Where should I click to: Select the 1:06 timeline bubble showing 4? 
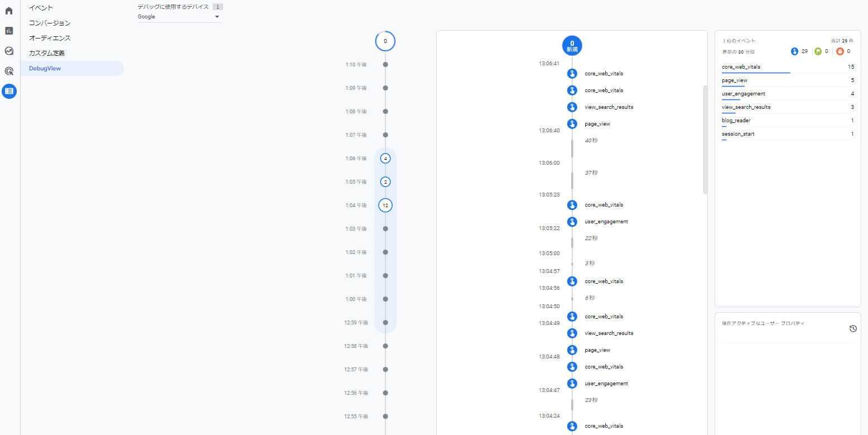pyautogui.click(x=385, y=159)
